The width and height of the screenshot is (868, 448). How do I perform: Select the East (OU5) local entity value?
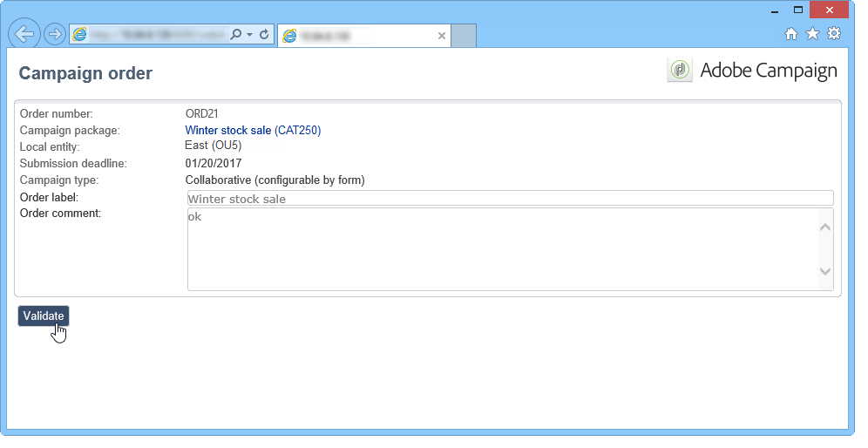point(214,146)
